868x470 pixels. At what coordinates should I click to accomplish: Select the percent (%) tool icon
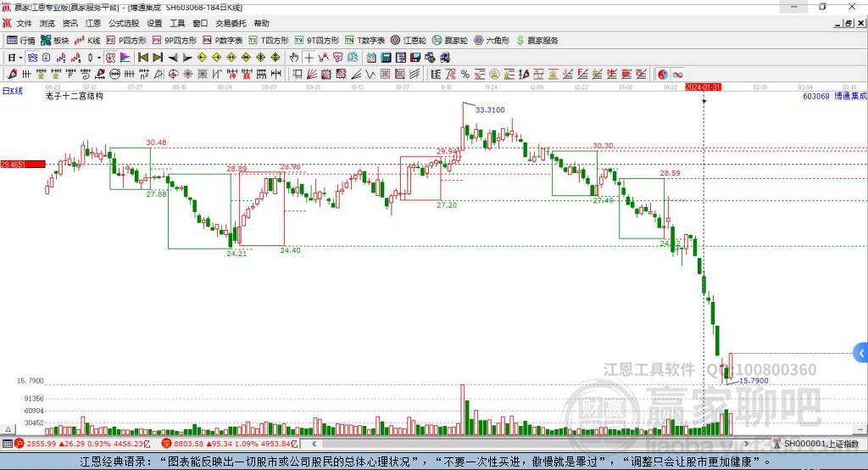[465, 75]
